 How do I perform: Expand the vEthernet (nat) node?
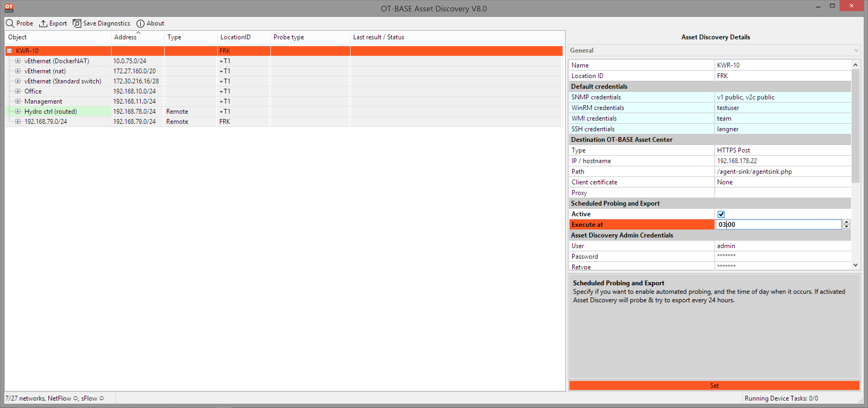(18, 71)
